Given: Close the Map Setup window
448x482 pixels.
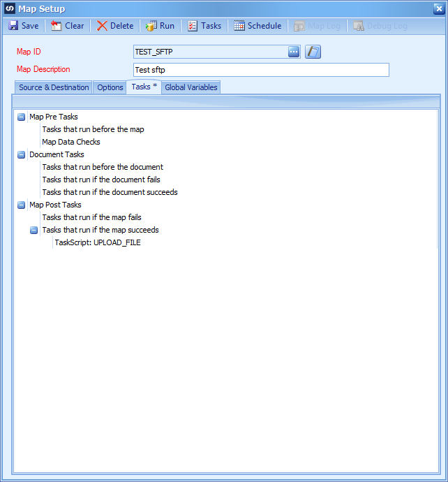Looking at the screenshot, I should 439,8.
